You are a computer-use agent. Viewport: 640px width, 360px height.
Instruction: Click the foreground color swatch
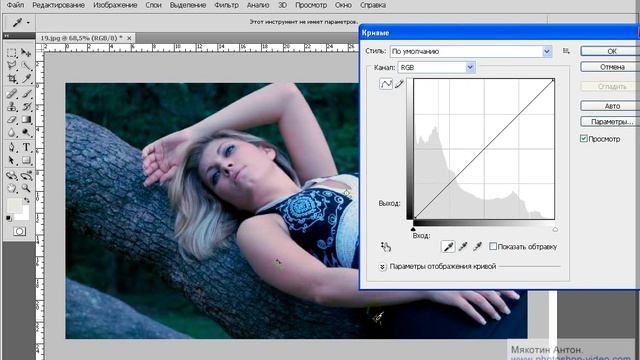click(x=13, y=205)
